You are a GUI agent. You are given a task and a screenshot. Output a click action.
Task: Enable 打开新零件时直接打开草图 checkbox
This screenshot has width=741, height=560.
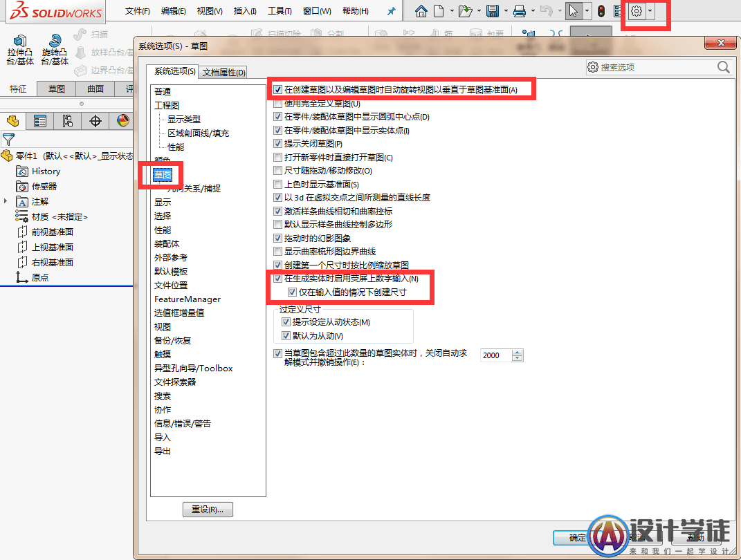click(278, 157)
